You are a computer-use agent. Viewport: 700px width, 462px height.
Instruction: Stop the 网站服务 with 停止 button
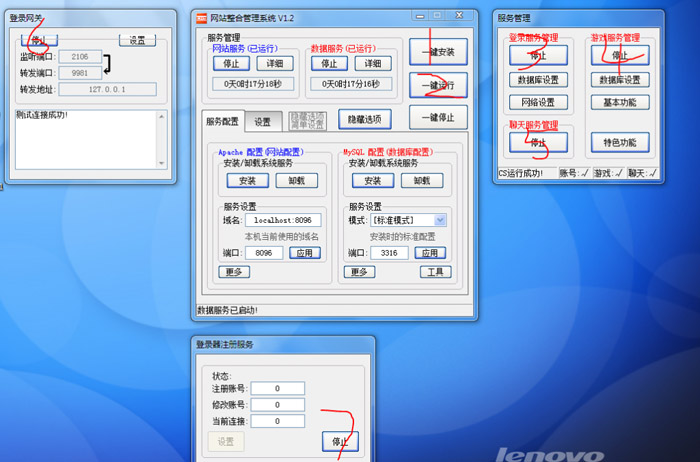coord(225,63)
